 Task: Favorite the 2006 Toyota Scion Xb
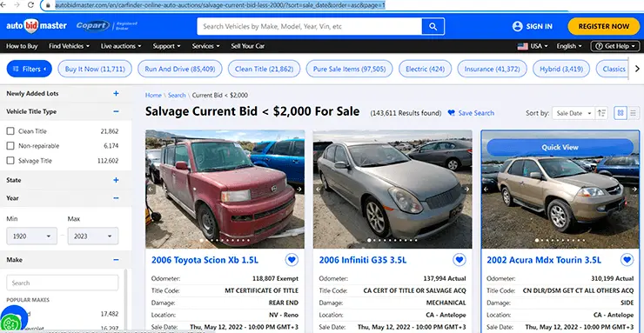tap(292, 260)
